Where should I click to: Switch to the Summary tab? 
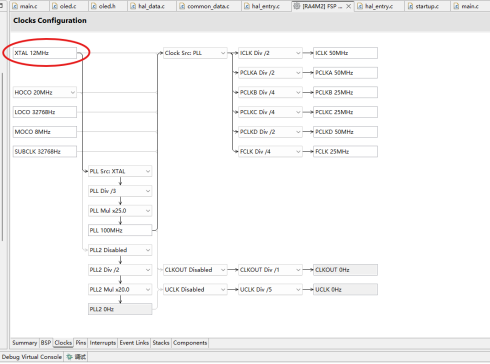click(24, 343)
